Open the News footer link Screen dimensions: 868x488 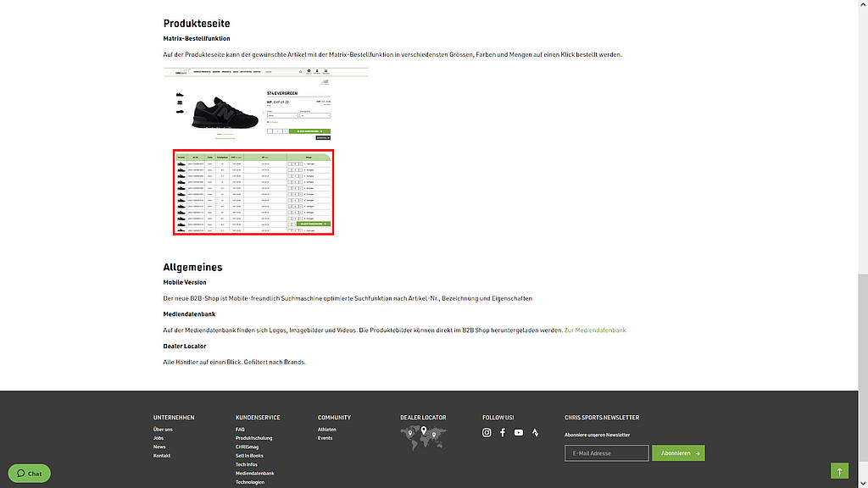(159, 446)
